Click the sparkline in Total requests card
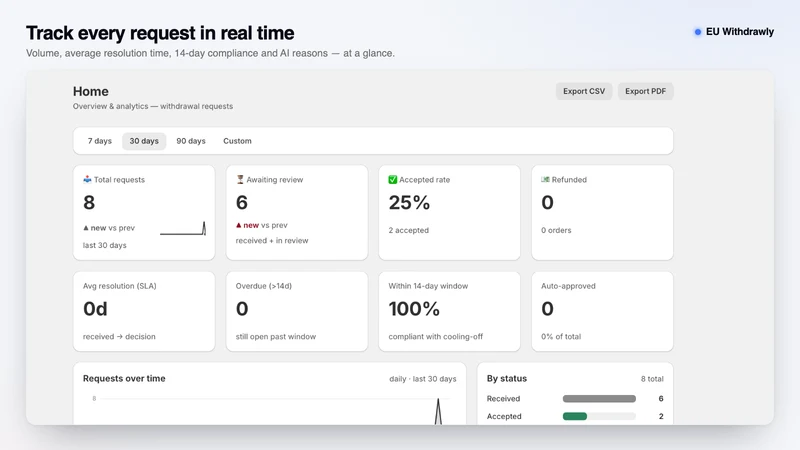800x450 pixels. 183,228
